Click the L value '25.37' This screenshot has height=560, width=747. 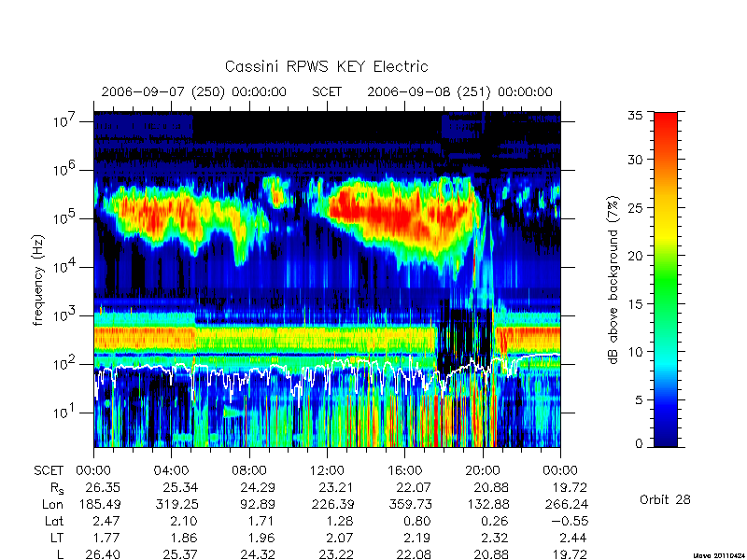[x=180, y=554]
